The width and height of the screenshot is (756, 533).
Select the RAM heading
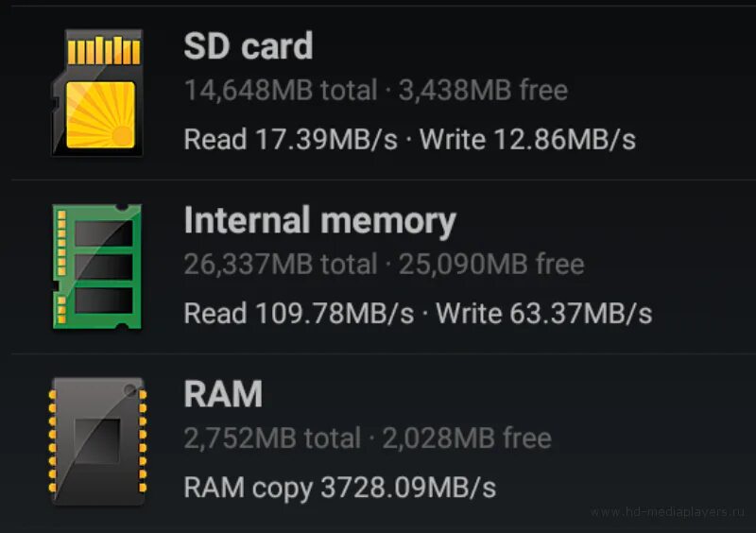pos(223,394)
